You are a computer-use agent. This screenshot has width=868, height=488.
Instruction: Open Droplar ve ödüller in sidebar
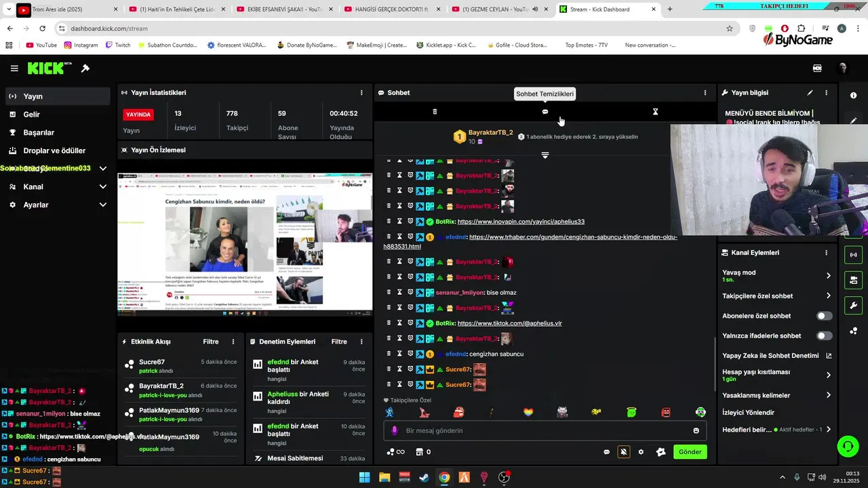point(56,150)
